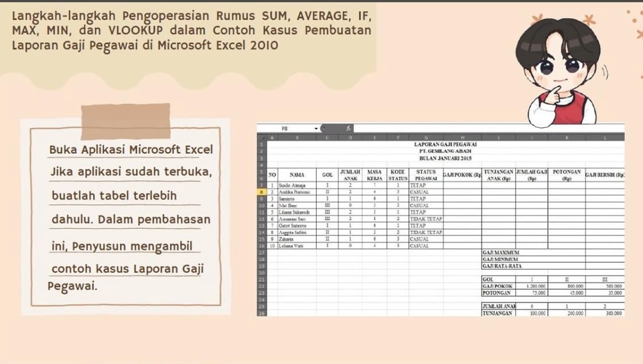Click the fx Insert Function icon
Image resolution: width=643 pixels, height=364 pixels.
pos(348,128)
